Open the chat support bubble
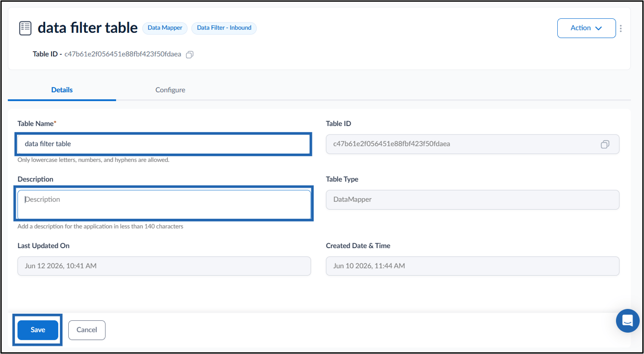Viewport: 644px width, 354px height. click(x=627, y=320)
